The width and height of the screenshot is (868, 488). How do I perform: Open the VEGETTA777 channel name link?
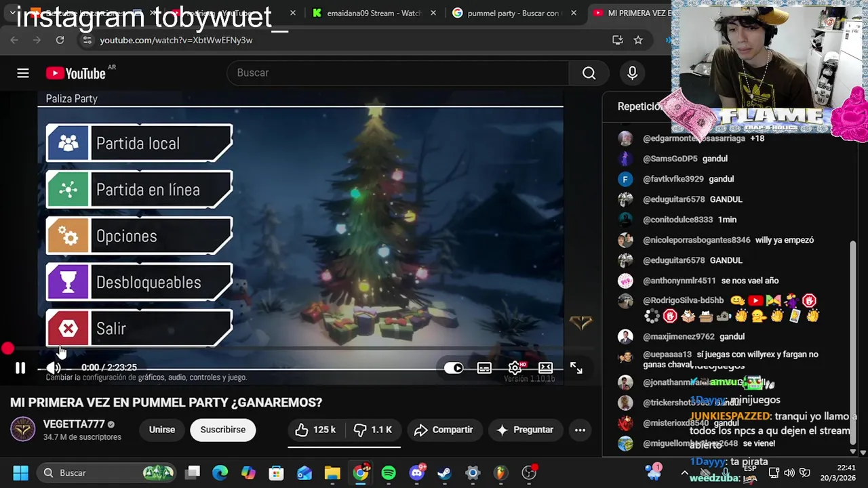pyautogui.click(x=74, y=424)
